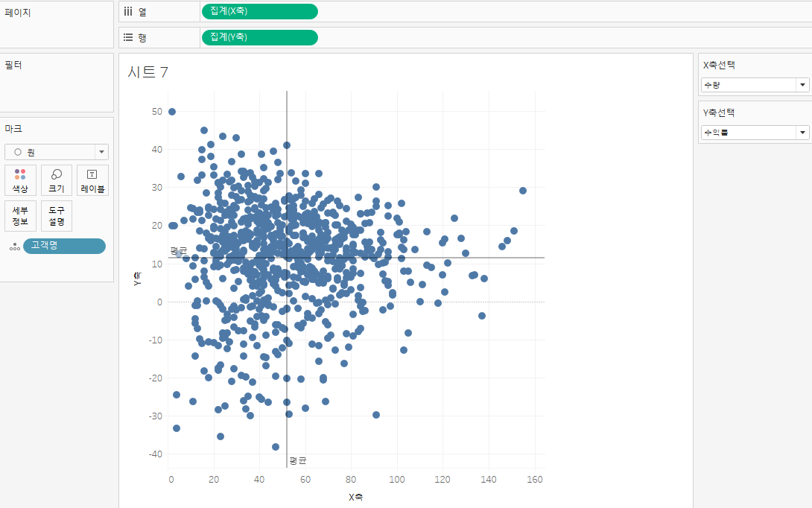Click the X축선택 parameter title
The height and width of the screenshot is (508, 812).
point(719,65)
